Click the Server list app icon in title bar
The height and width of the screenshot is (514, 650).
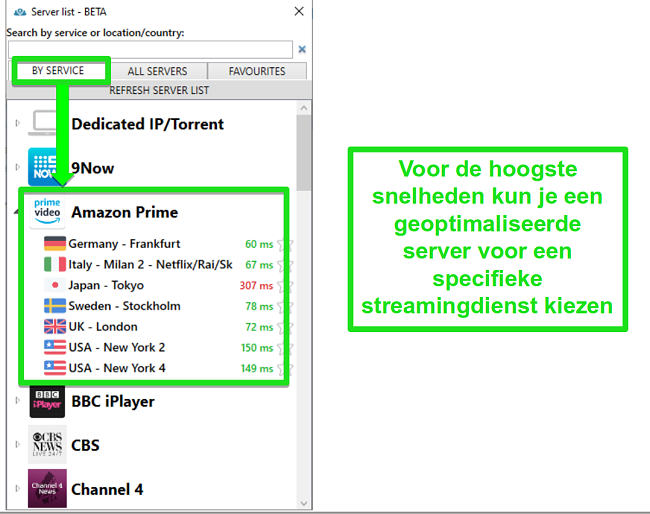(x=20, y=12)
